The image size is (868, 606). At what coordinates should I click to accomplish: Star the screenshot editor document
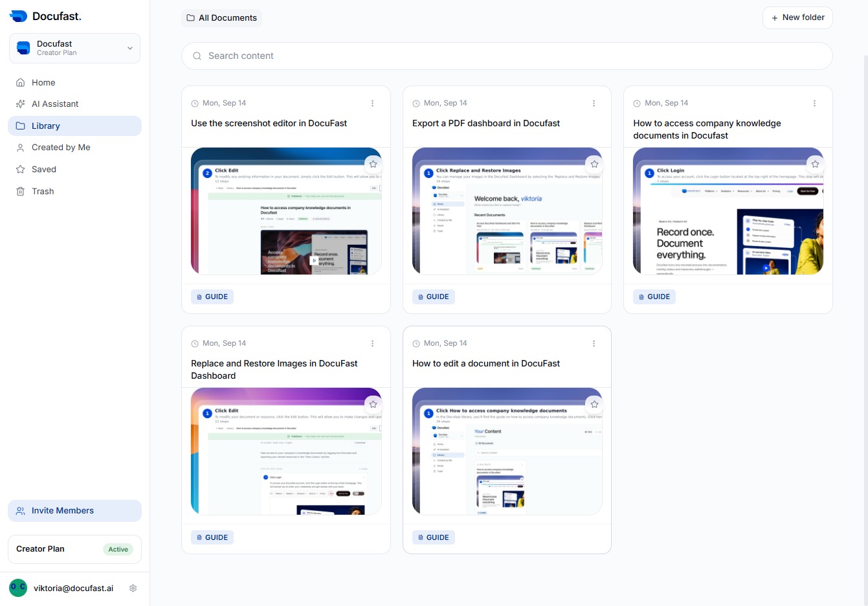(x=373, y=164)
